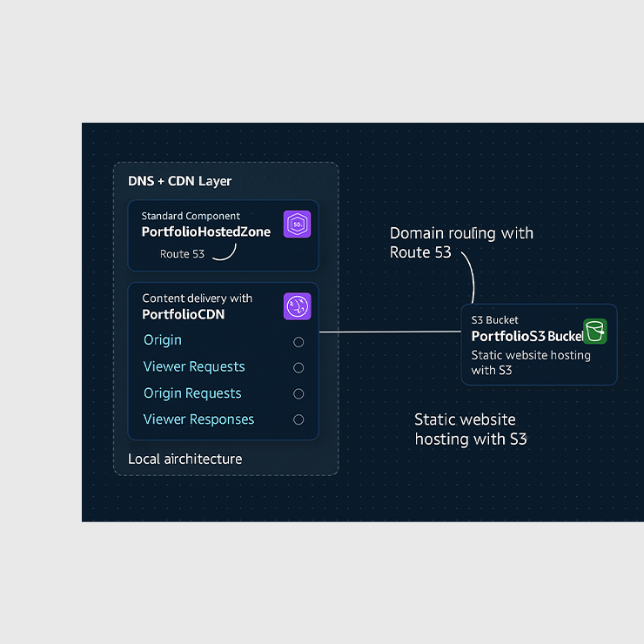Screen dimensions: 644x644
Task: Select the PortfolioCDN title
Action: pos(184,315)
